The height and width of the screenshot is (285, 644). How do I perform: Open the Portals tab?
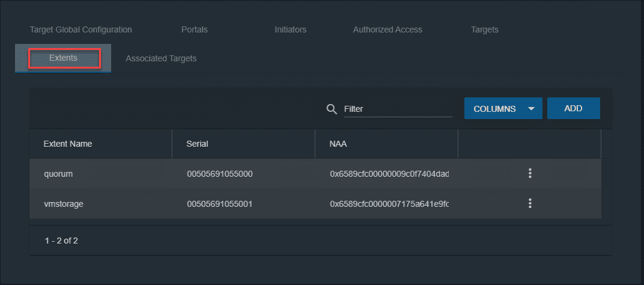(195, 29)
